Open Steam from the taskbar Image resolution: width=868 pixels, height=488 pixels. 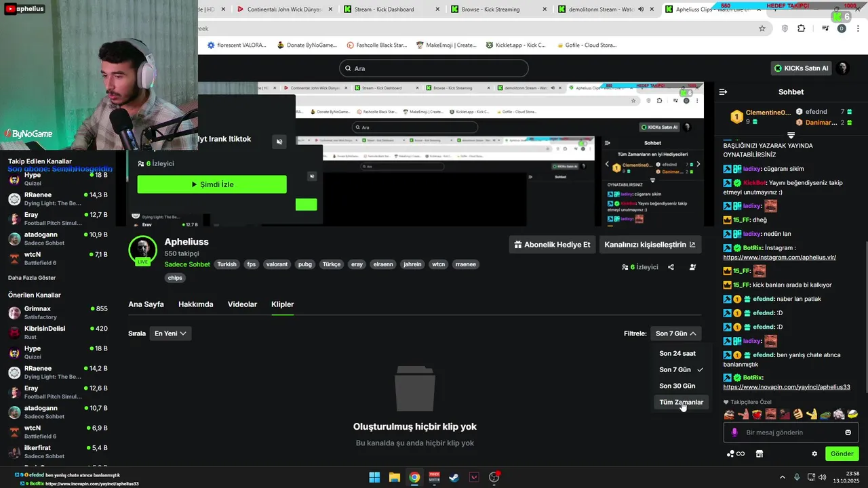(x=454, y=477)
